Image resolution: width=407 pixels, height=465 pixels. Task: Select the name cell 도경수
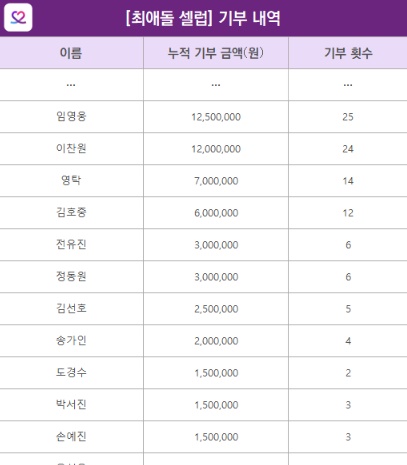click(71, 372)
